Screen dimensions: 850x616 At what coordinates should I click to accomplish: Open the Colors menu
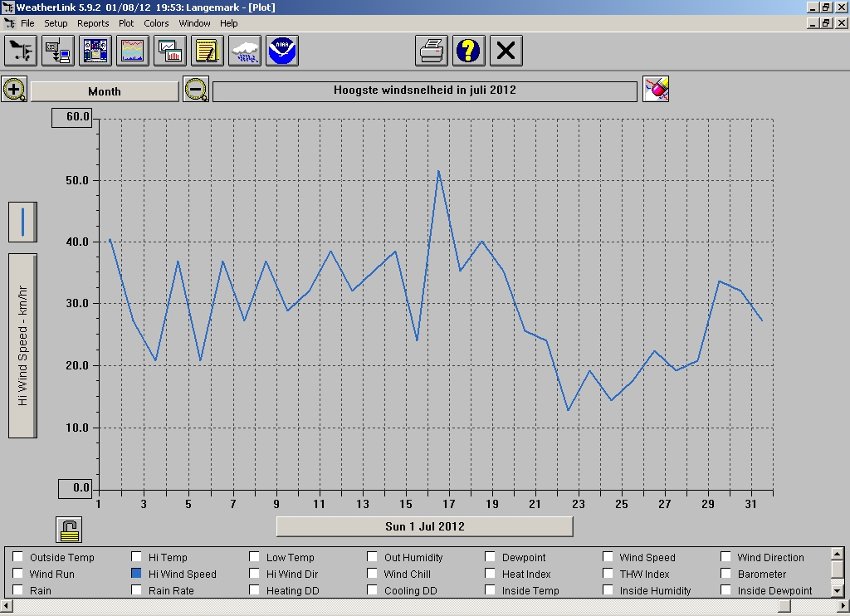pyautogui.click(x=156, y=23)
